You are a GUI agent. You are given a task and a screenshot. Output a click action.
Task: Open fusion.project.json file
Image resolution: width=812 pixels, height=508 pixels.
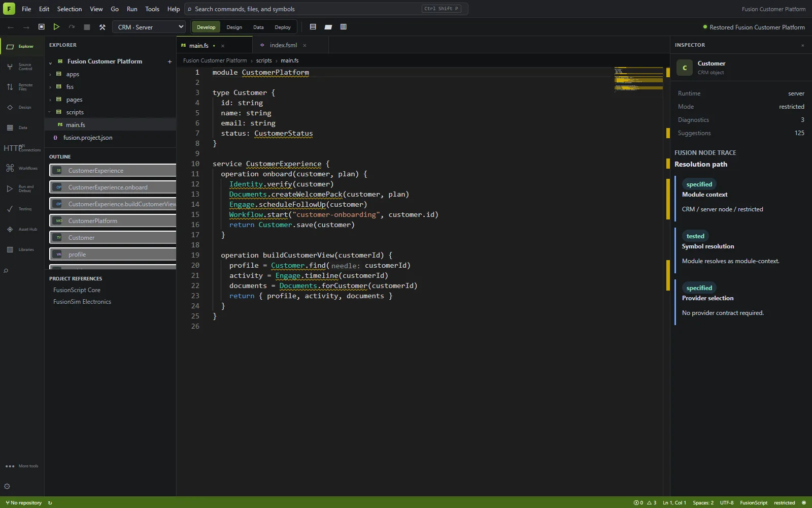111,138
